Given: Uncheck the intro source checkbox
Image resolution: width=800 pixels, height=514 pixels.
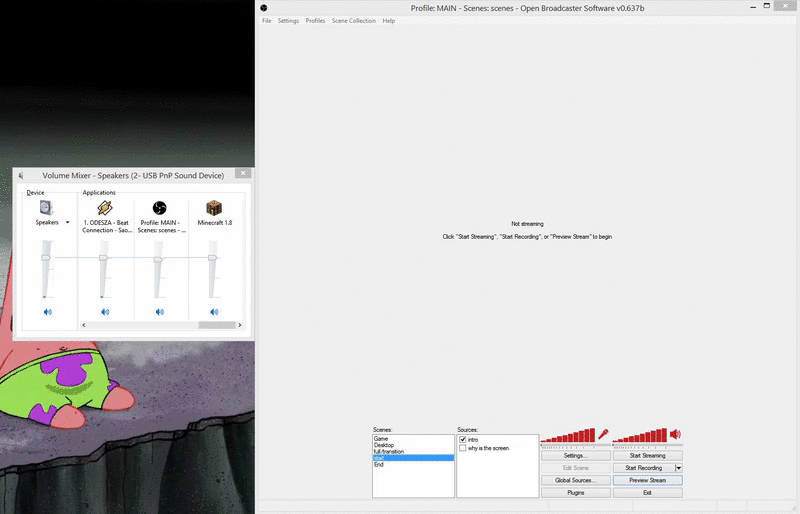Looking at the screenshot, I should pos(463,439).
